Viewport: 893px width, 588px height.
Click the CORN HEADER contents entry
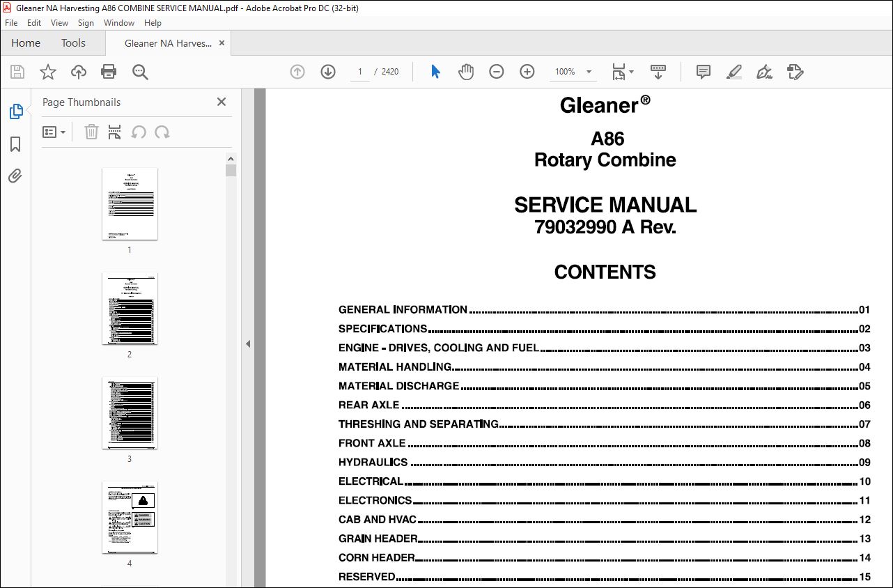point(604,557)
